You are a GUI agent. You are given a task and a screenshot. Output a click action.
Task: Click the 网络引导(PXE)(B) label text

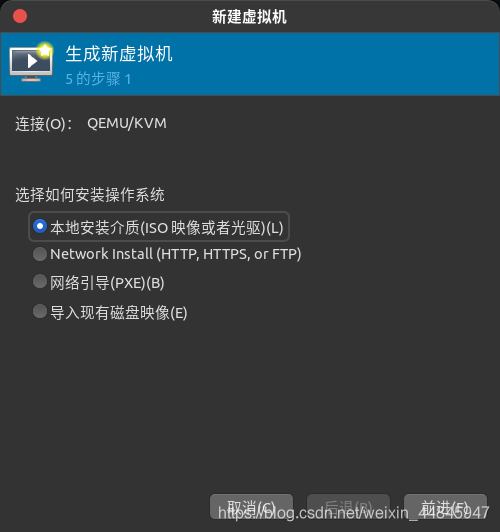(x=107, y=283)
